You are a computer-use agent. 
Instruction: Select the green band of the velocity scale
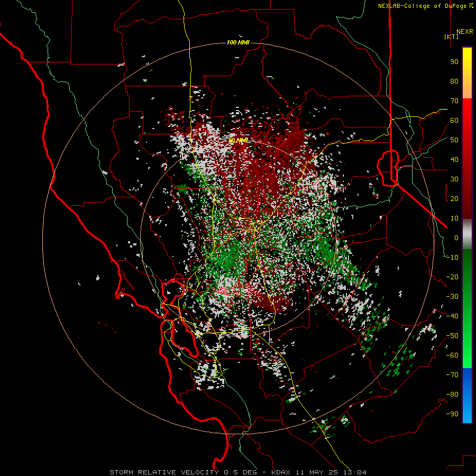click(467, 308)
